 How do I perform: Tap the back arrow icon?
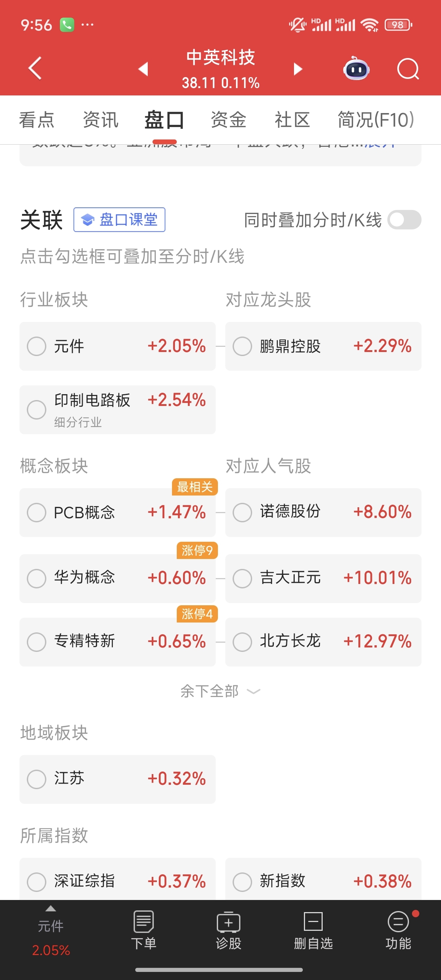[x=35, y=69]
